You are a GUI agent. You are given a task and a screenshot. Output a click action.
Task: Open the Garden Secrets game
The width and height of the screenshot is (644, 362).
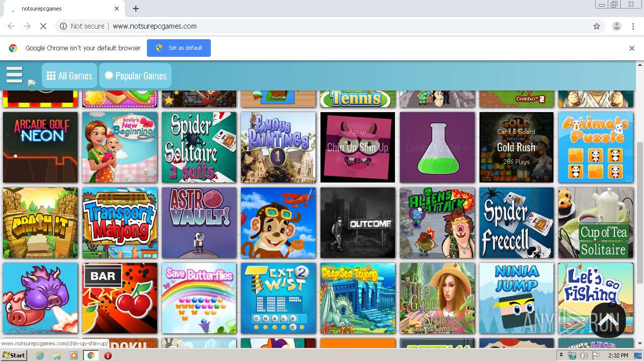pyautogui.click(x=437, y=298)
